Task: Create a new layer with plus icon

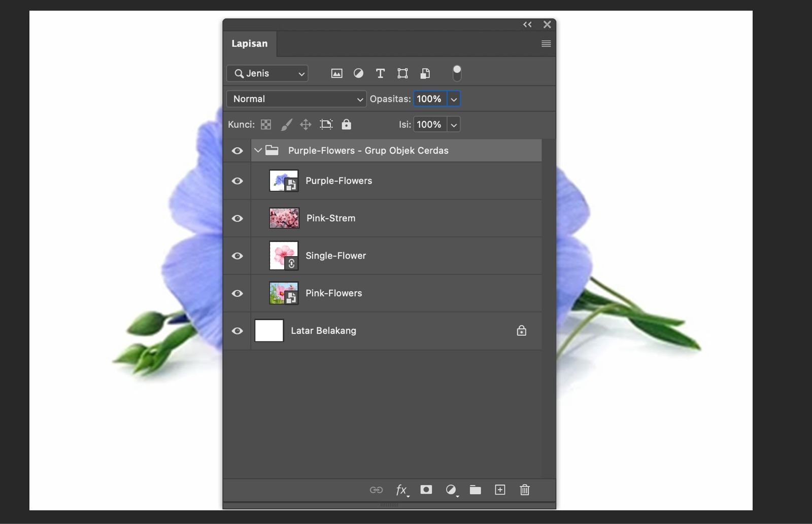Action: point(500,490)
